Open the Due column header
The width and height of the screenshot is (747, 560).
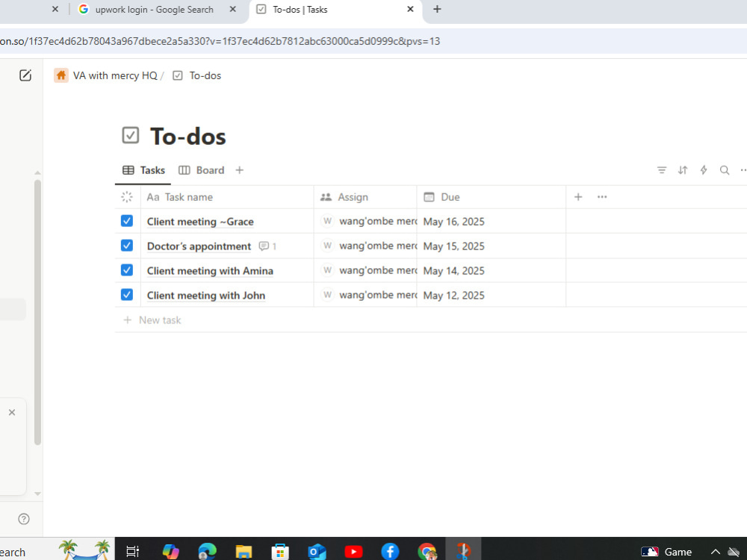pos(492,197)
